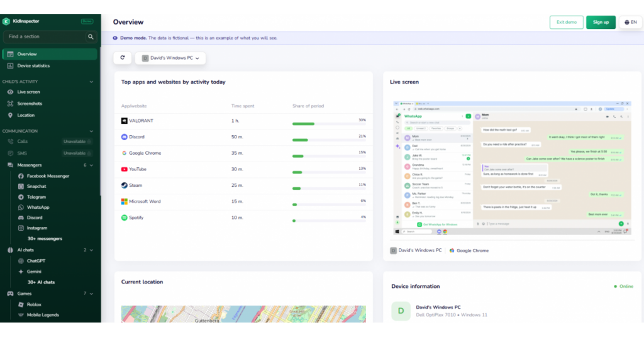Image resolution: width=644 pixels, height=337 pixels.
Task: Click Google Chrome share progress bar
Action: [x=329, y=156]
